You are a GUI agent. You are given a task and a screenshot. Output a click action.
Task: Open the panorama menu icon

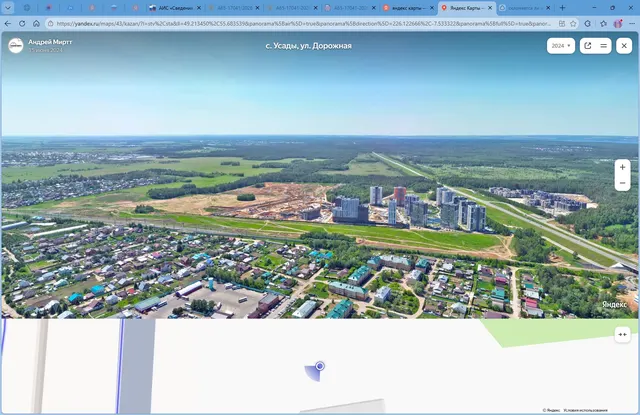604,46
